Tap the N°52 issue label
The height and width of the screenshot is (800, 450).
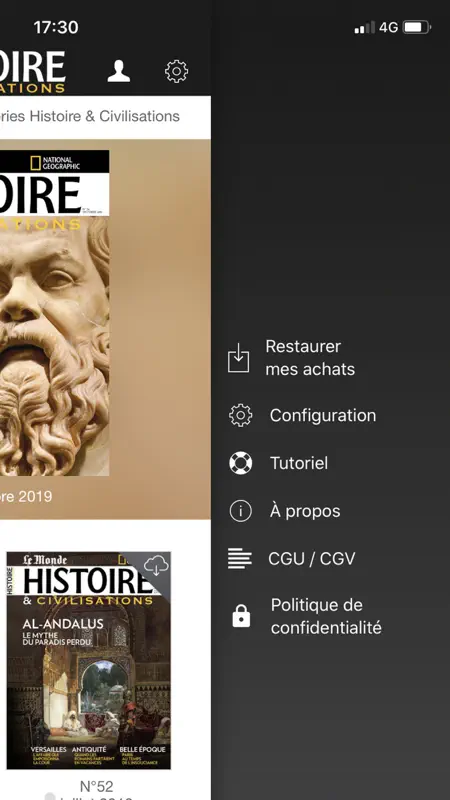[x=96, y=786]
